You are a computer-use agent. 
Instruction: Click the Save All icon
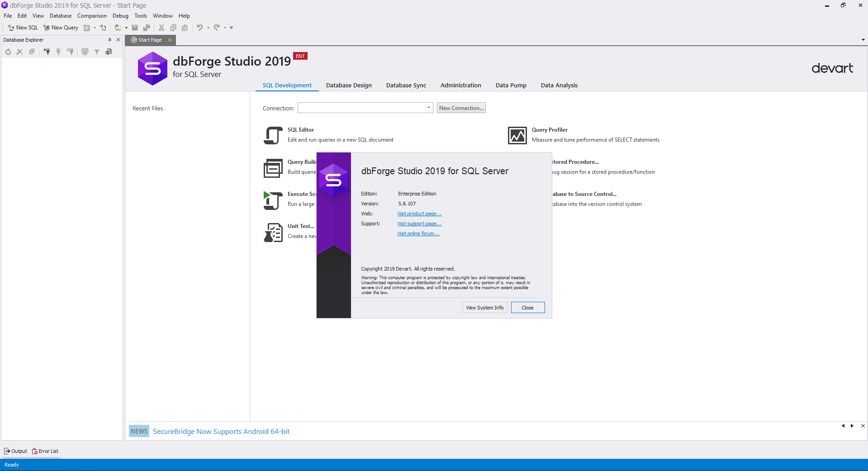tap(146, 28)
